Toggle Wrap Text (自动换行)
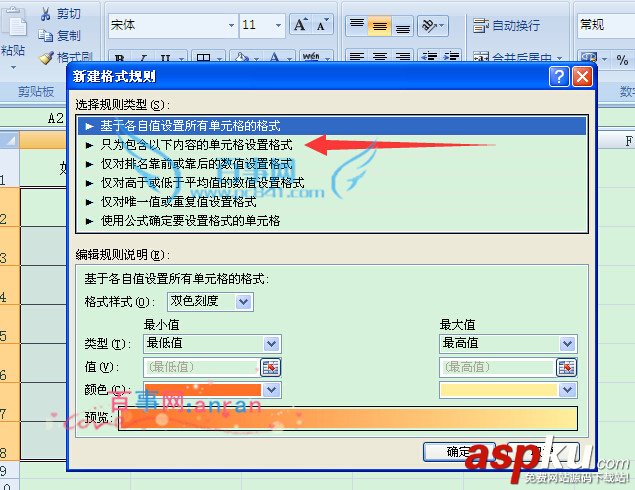 click(506, 26)
